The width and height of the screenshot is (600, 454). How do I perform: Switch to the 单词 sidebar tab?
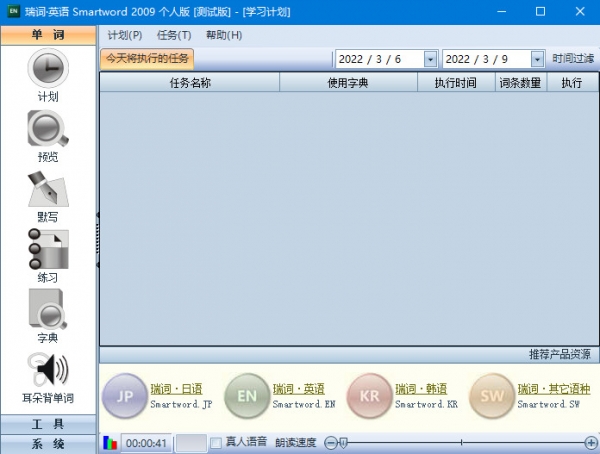point(48,35)
